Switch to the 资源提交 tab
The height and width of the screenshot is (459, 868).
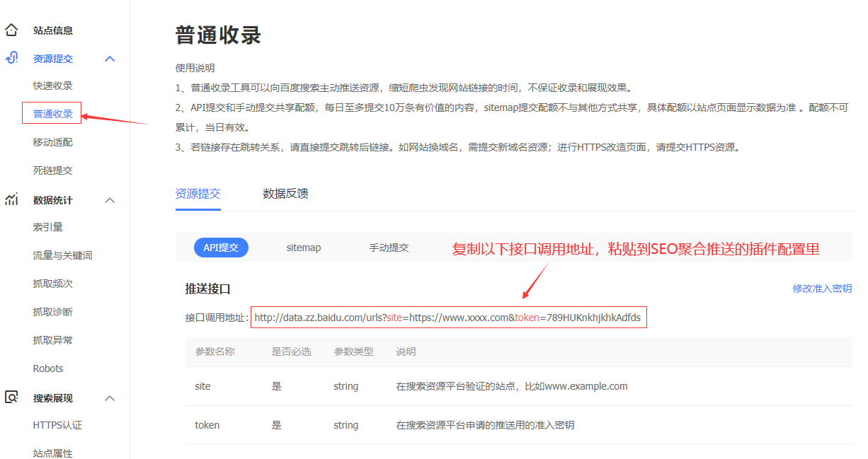click(x=198, y=194)
